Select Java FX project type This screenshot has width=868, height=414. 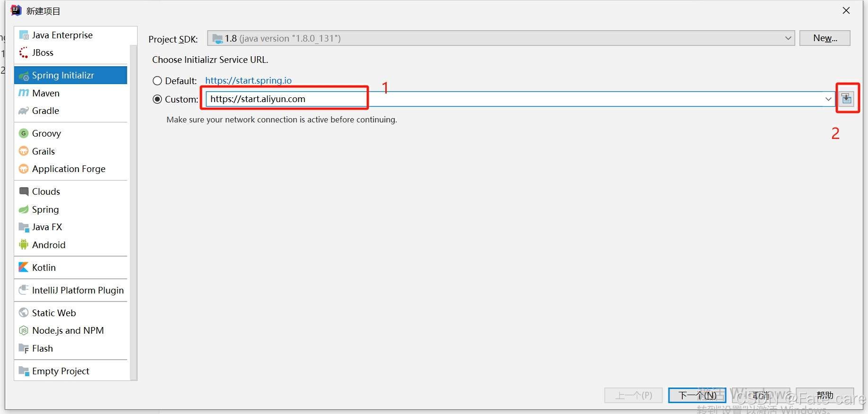71,227
